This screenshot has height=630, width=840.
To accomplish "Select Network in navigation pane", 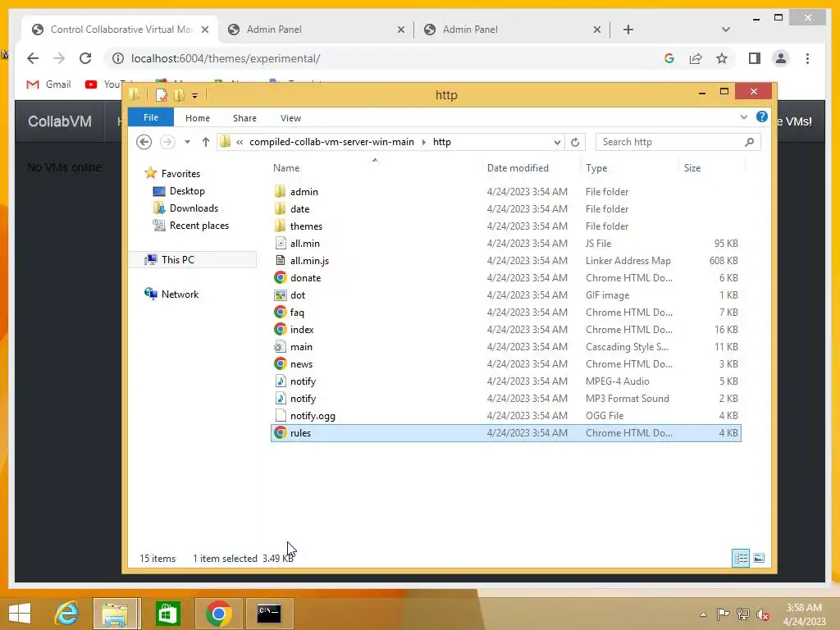I will [180, 294].
